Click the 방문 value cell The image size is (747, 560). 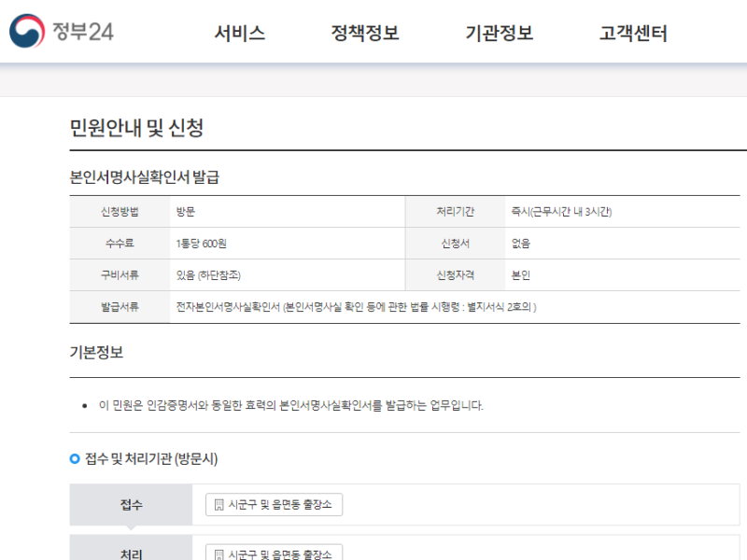pyautogui.click(x=288, y=212)
